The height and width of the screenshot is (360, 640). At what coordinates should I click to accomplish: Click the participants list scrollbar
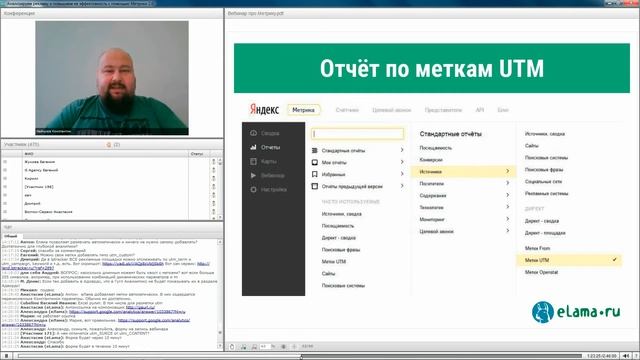tap(220, 189)
